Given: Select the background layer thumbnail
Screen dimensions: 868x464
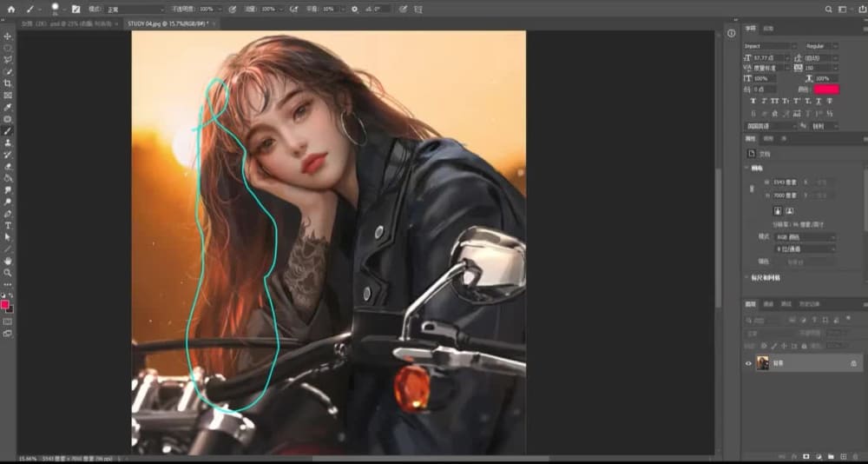Looking at the screenshot, I should [x=763, y=362].
